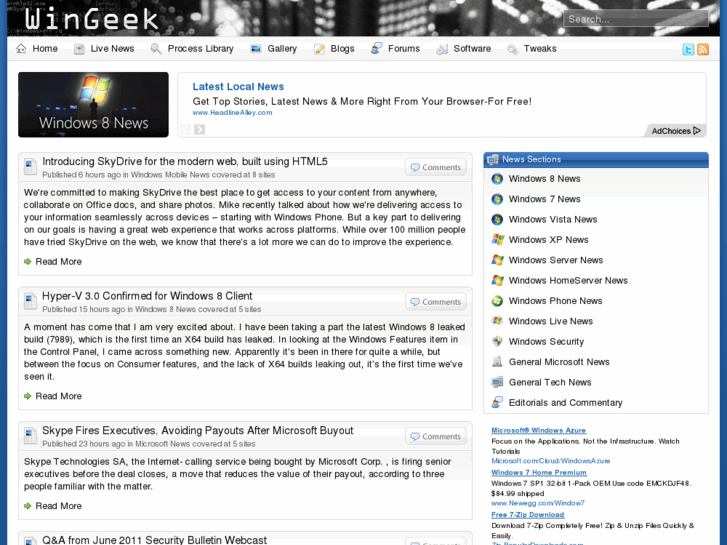Open the Windows Phone News section link
The width and height of the screenshot is (727, 545).
pyautogui.click(x=555, y=301)
